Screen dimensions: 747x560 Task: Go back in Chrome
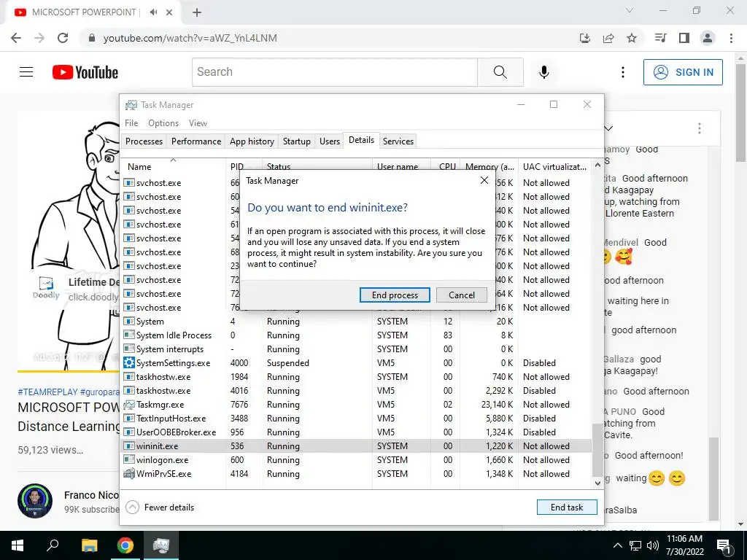16,38
